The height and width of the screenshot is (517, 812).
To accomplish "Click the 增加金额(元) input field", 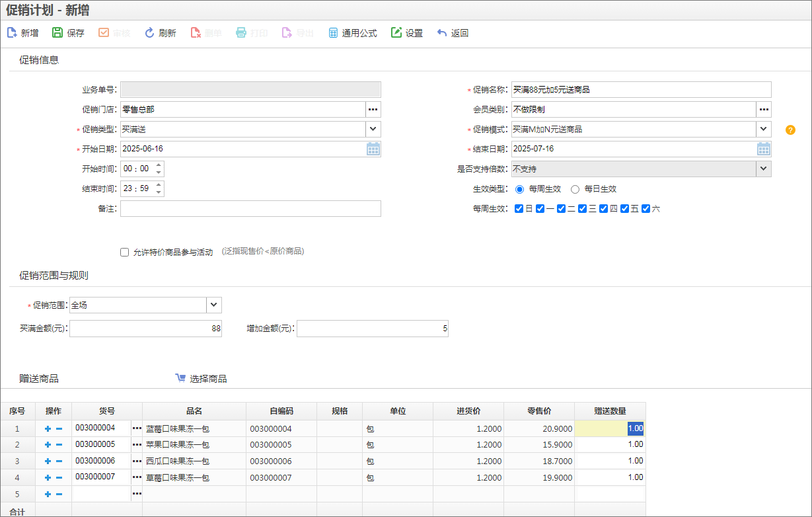I will coord(373,329).
